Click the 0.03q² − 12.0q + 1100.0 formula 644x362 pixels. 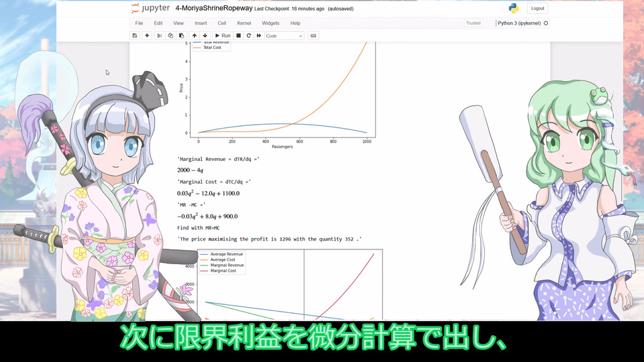coord(208,193)
